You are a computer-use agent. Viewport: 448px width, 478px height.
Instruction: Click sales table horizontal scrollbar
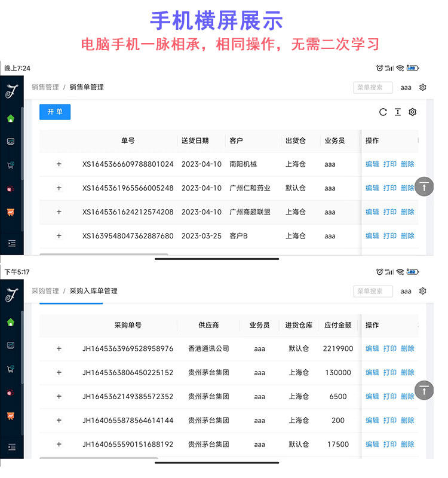click(103, 254)
